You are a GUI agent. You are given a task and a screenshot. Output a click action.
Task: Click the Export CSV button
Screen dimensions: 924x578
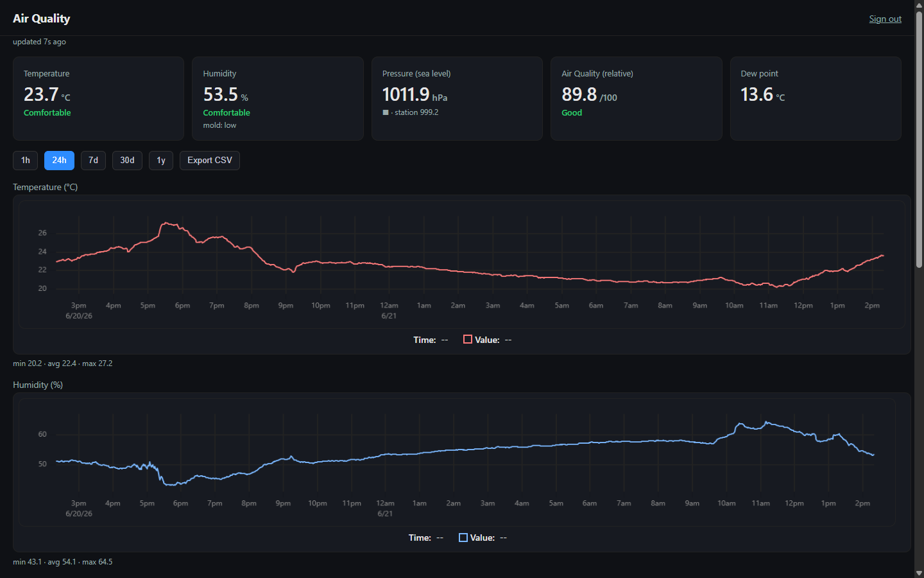[210, 161]
